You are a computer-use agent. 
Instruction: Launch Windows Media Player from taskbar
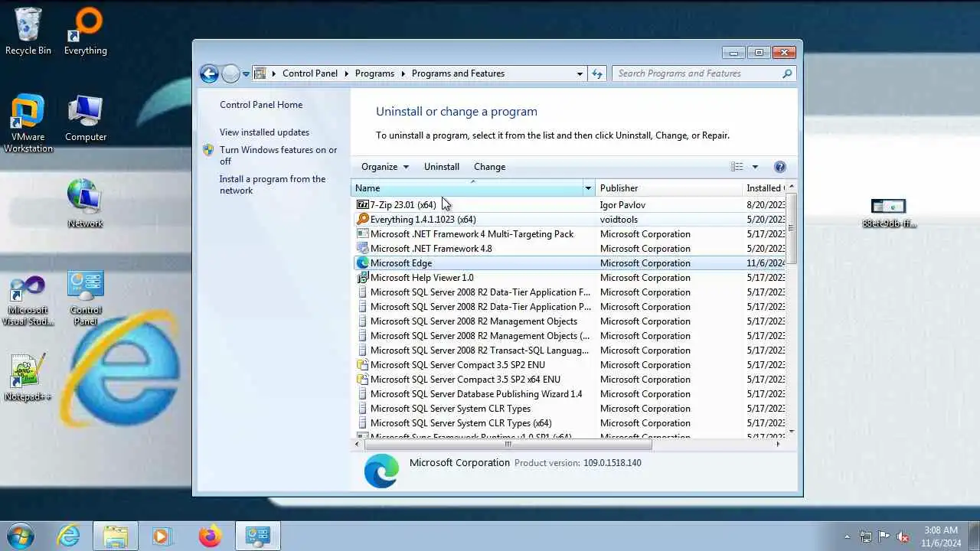pos(162,536)
